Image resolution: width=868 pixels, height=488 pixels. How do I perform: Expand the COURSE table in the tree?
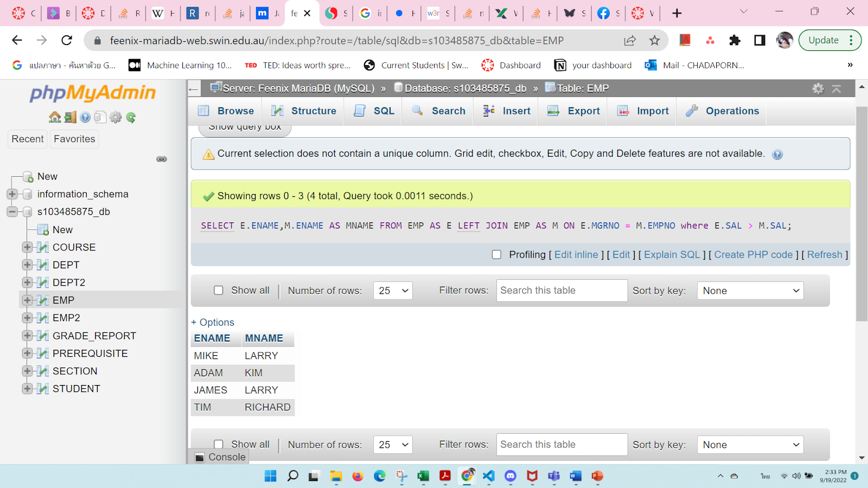tap(27, 247)
